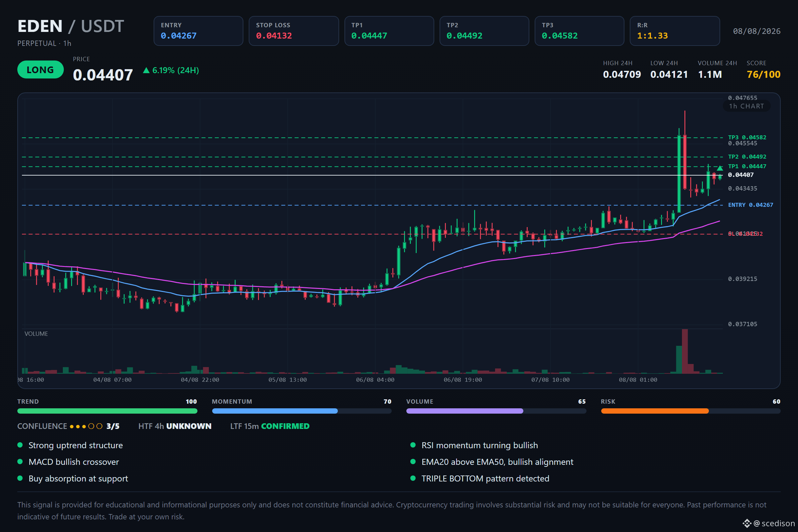Select the ENTRY 0.04267 box
This screenshot has height=532, width=798.
[x=199, y=31]
